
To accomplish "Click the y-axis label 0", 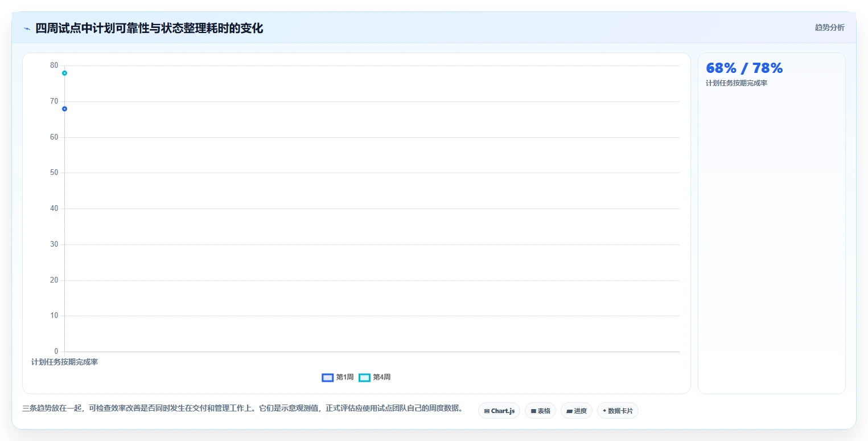I will (56, 351).
